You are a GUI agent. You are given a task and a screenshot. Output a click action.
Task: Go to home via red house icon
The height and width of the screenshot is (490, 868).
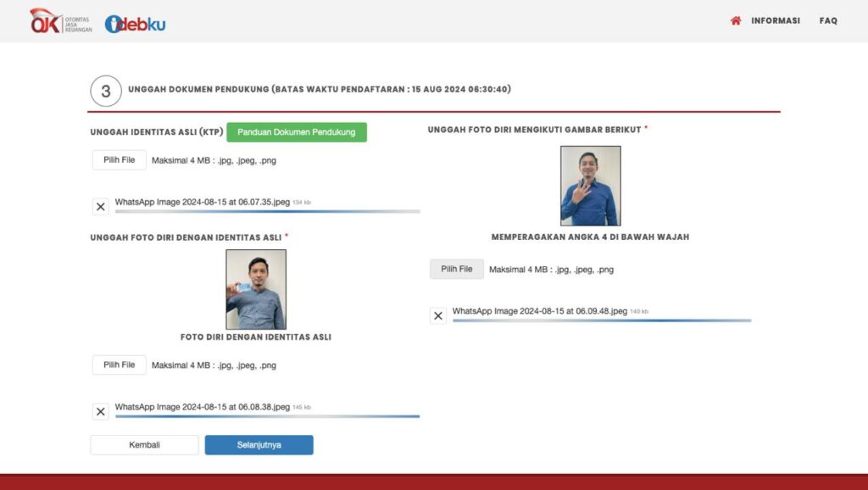tap(735, 20)
